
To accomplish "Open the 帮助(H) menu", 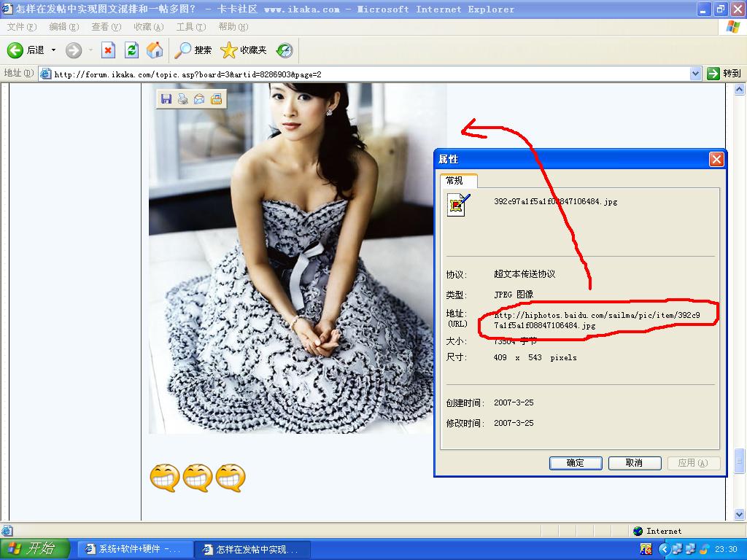I will click(233, 27).
